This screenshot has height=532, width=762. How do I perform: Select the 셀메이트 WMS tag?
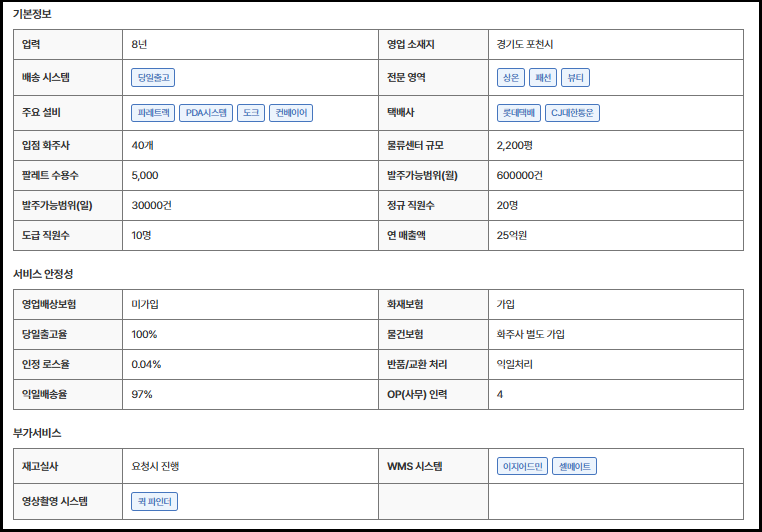coord(574,466)
